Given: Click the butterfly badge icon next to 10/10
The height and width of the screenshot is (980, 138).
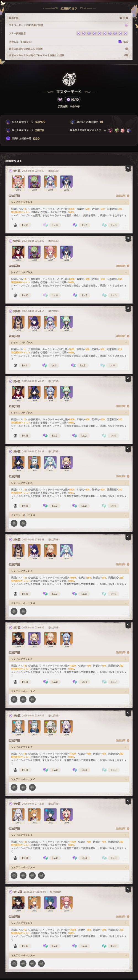Looking at the screenshot, I should (x=60, y=99).
